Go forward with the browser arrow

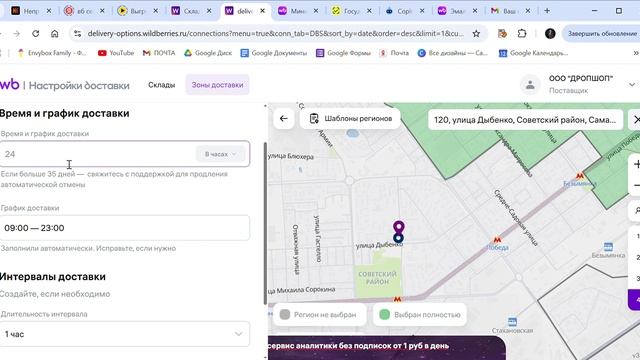click(16, 34)
